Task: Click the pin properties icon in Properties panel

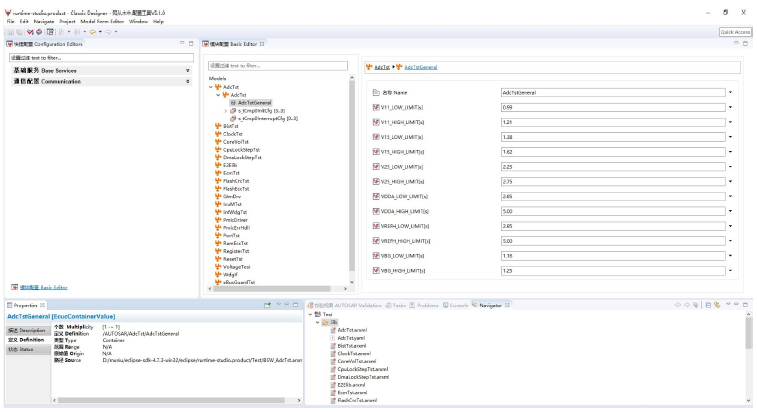Action: coord(267,305)
